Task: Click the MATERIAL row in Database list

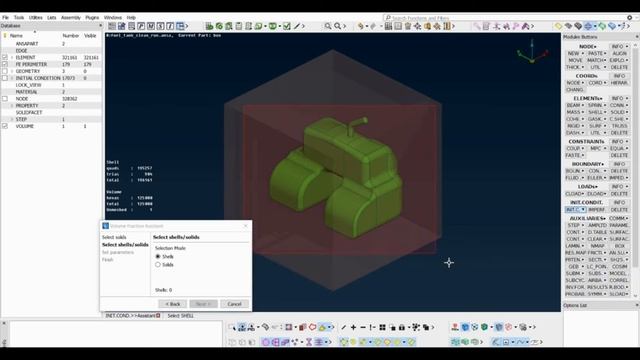Action: coord(51,92)
